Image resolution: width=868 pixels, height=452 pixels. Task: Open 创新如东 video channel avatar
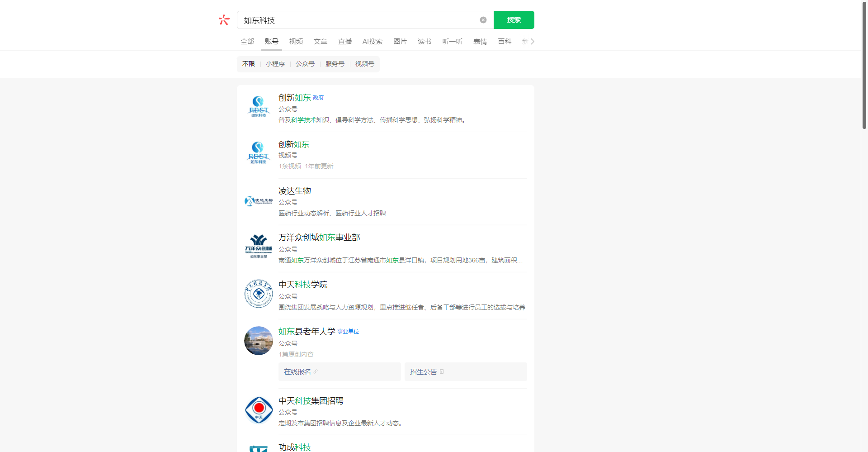(259, 153)
